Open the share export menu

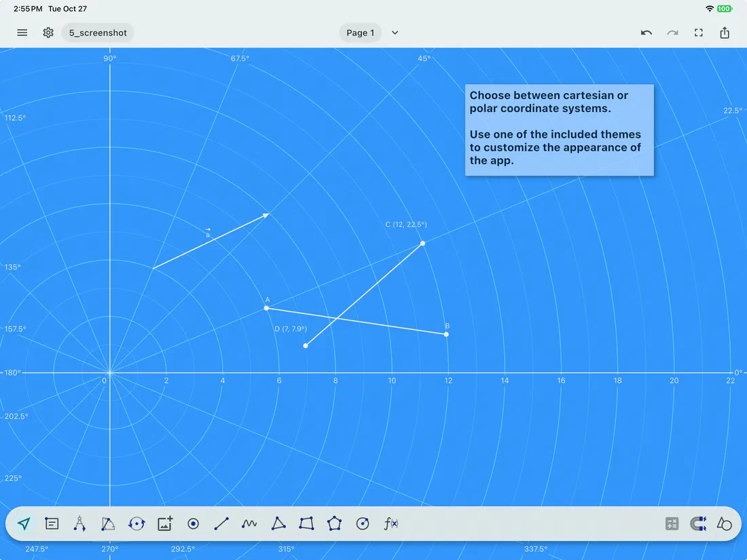[725, 33]
